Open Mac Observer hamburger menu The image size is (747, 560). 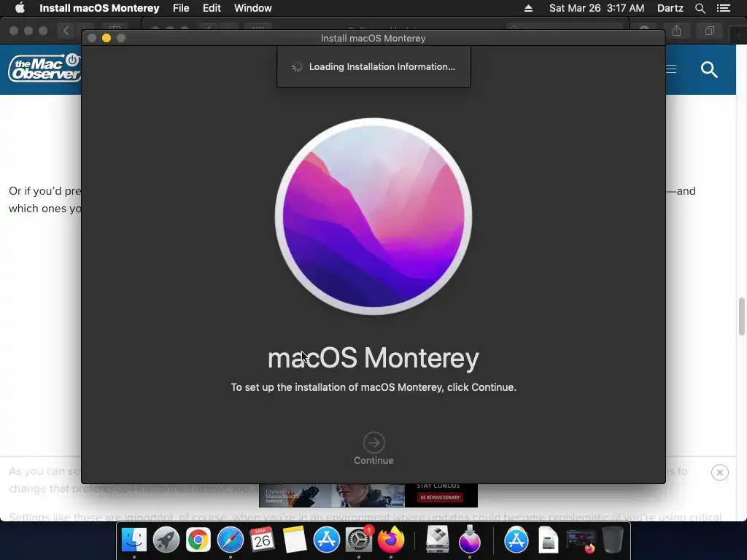(x=671, y=69)
